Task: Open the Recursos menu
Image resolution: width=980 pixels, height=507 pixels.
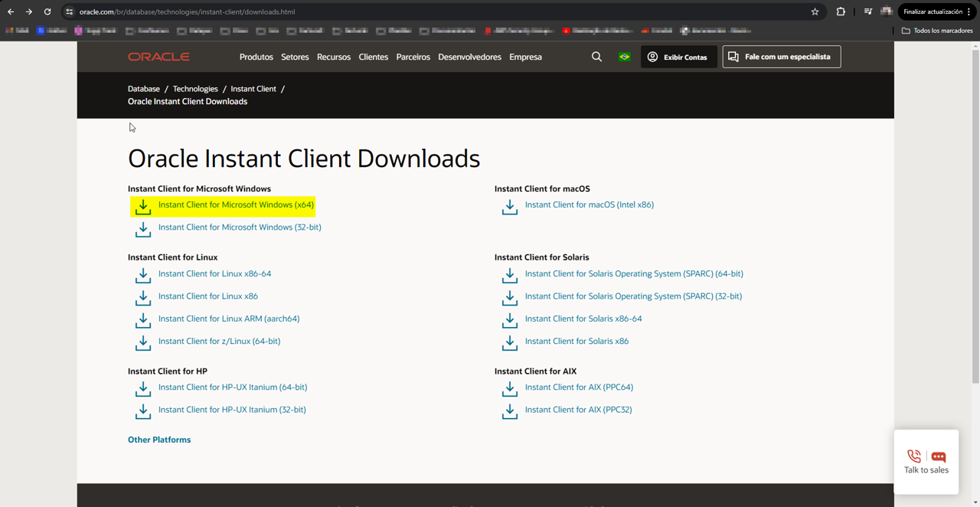Action: 334,57
